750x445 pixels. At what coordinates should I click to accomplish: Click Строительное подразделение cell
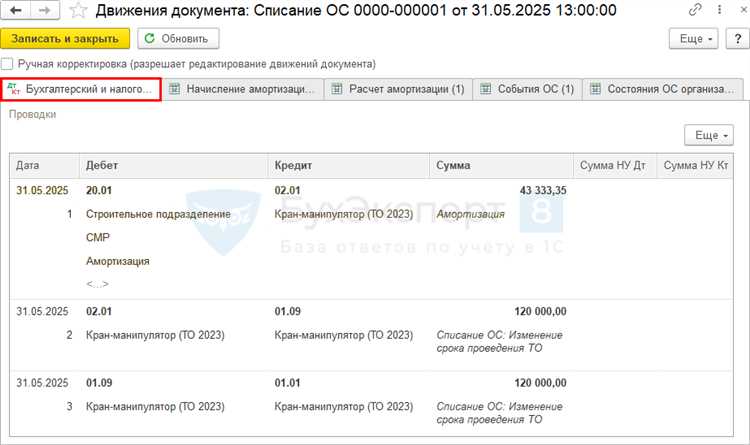click(x=158, y=214)
